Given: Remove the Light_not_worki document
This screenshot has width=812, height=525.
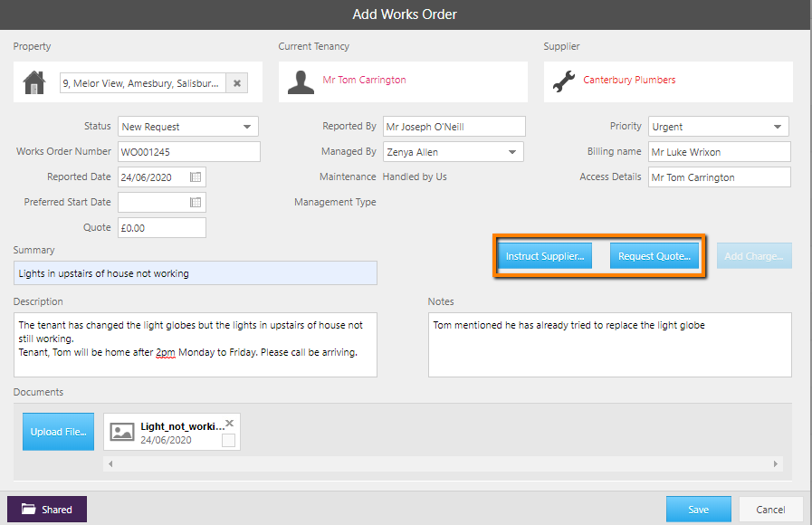Looking at the screenshot, I should pyautogui.click(x=230, y=423).
